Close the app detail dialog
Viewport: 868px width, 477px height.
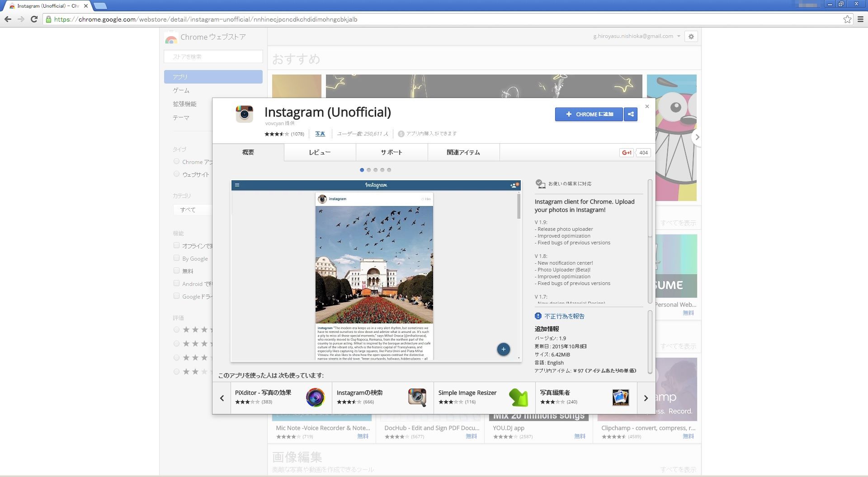click(647, 107)
